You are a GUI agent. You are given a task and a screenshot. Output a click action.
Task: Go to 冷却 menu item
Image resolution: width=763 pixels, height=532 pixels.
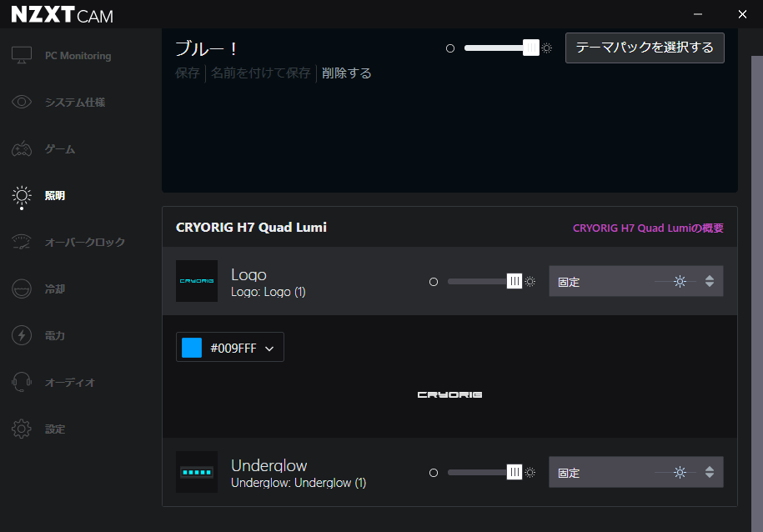[x=55, y=289]
